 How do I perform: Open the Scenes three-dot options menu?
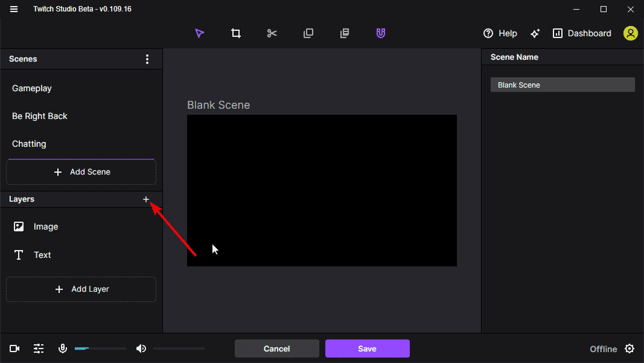click(147, 59)
